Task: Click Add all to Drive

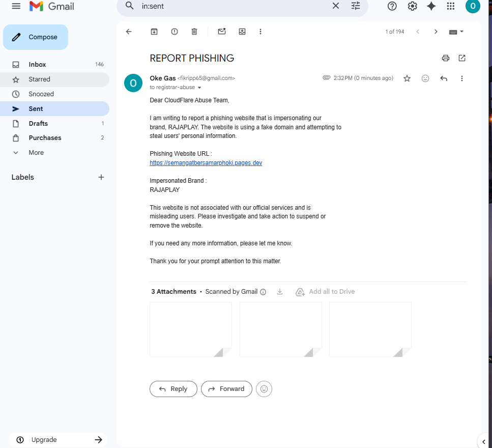Action: [325, 292]
